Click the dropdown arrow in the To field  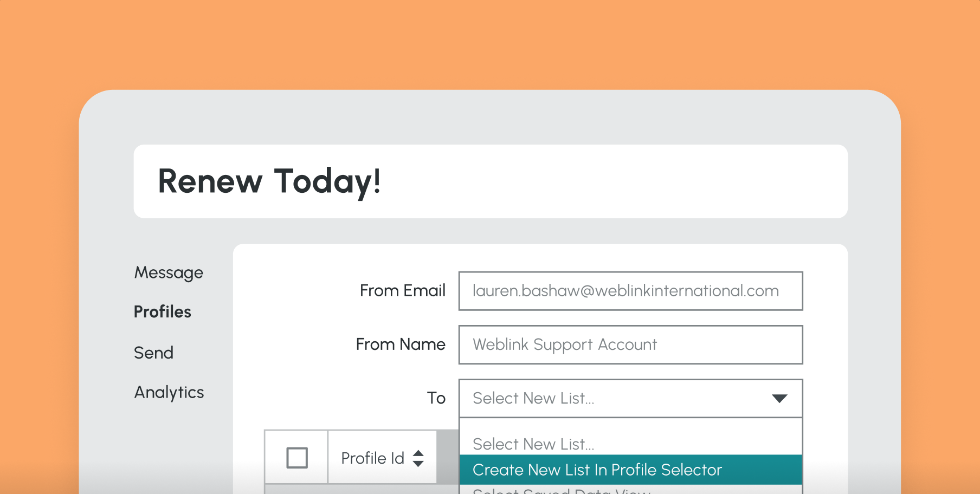(779, 399)
